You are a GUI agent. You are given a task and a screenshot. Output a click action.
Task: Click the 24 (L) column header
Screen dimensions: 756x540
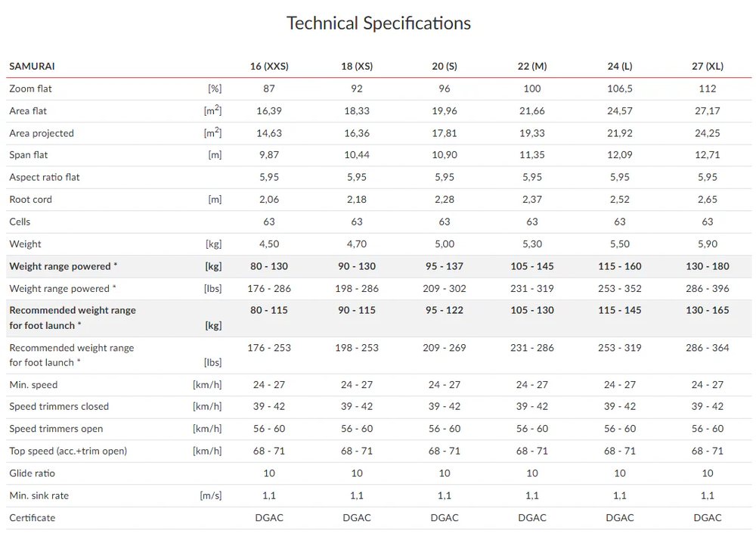(620, 66)
